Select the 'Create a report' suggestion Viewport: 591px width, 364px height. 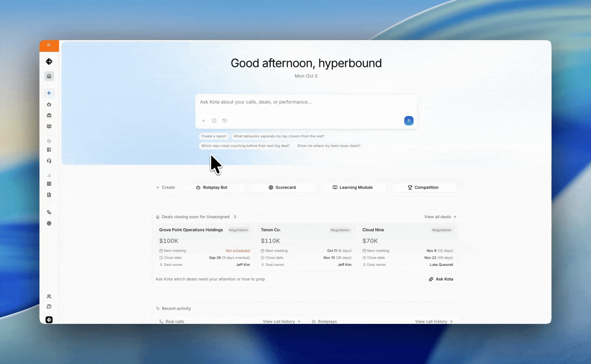214,136
